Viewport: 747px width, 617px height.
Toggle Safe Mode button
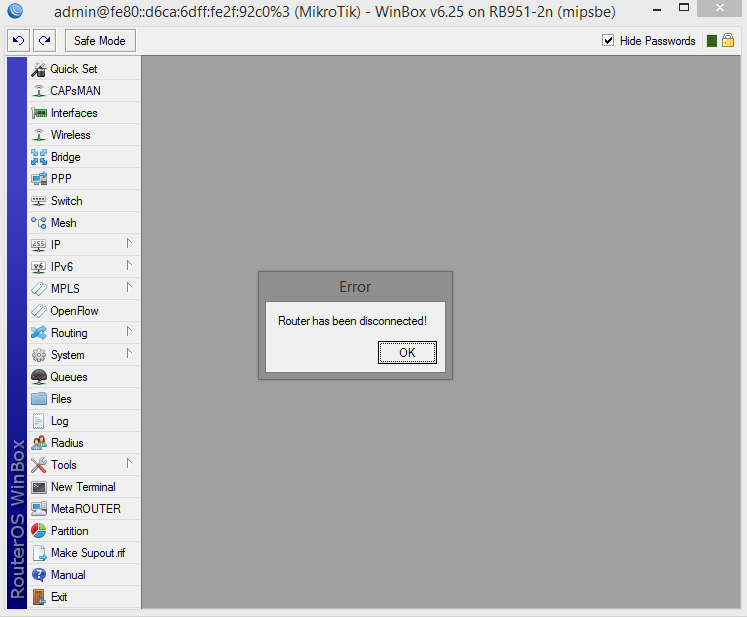click(100, 40)
